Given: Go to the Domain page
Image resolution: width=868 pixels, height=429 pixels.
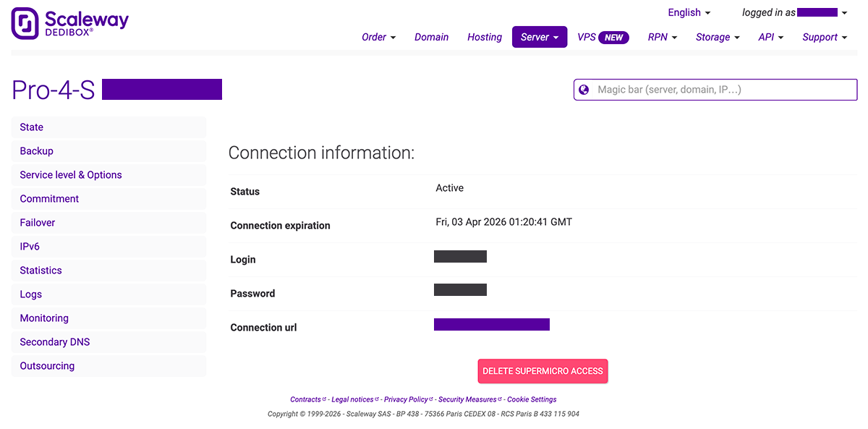Looking at the screenshot, I should click(431, 37).
